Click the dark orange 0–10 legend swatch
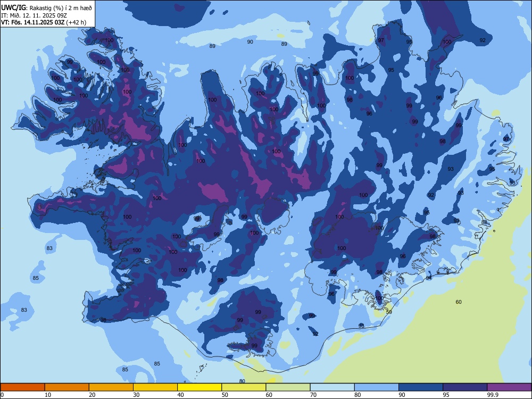Viewport: 532px width, 399px height. 22,387
